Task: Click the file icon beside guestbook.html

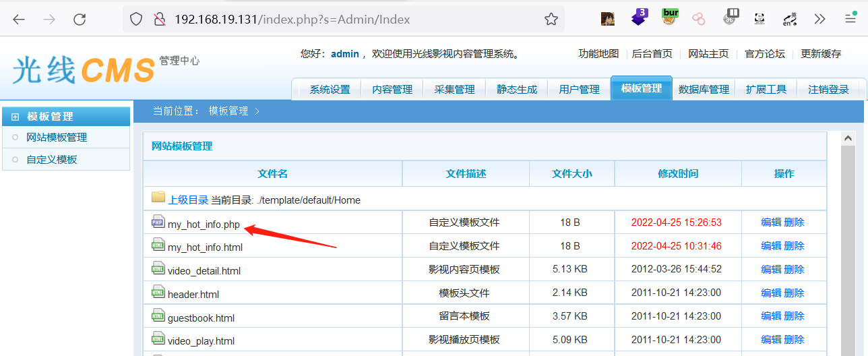Action: pyautogui.click(x=158, y=316)
